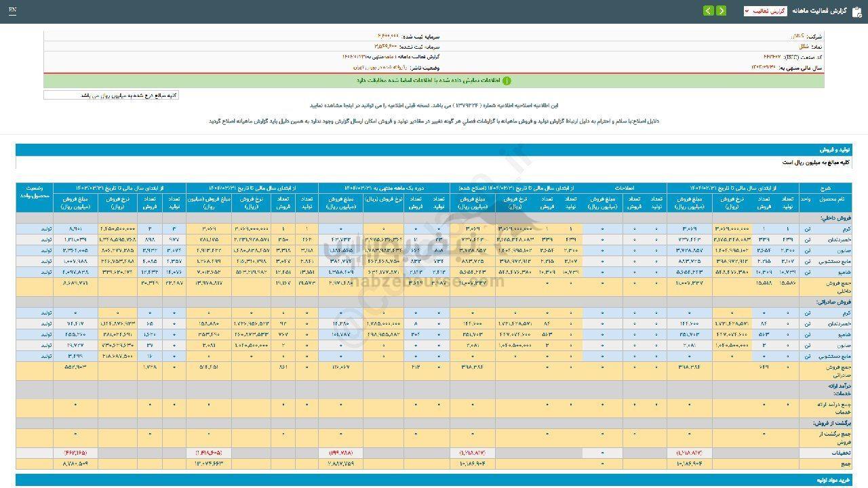Click the تخفیفات row label
Screen dimensions: 868x488
841,451
